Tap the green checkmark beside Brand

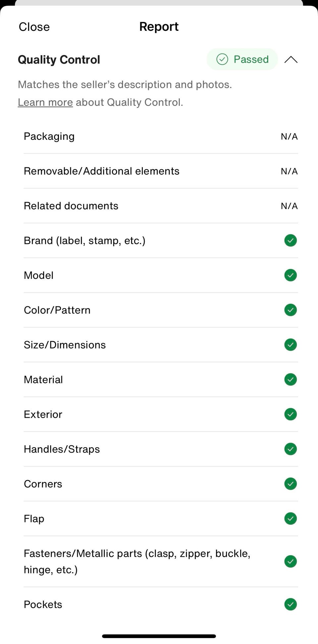coord(291,241)
